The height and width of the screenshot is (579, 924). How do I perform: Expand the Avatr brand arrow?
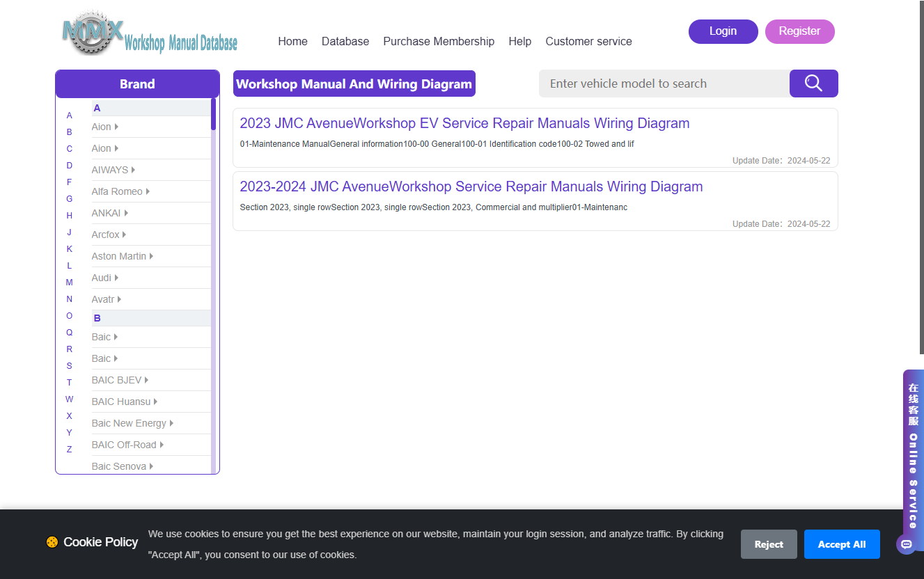(x=119, y=299)
